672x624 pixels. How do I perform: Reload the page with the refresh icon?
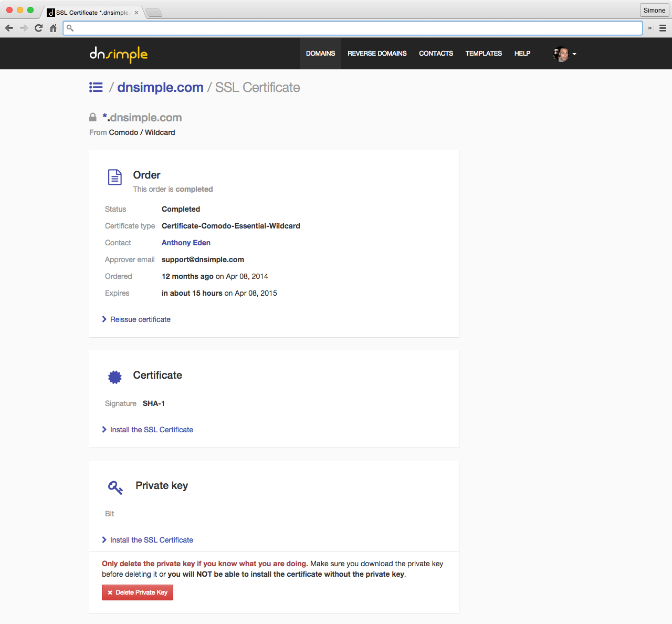click(38, 28)
